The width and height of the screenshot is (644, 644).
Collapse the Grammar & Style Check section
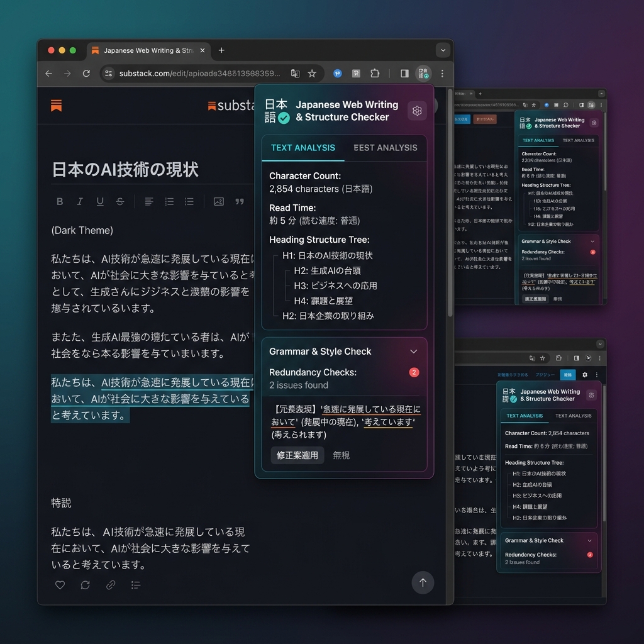[413, 351]
